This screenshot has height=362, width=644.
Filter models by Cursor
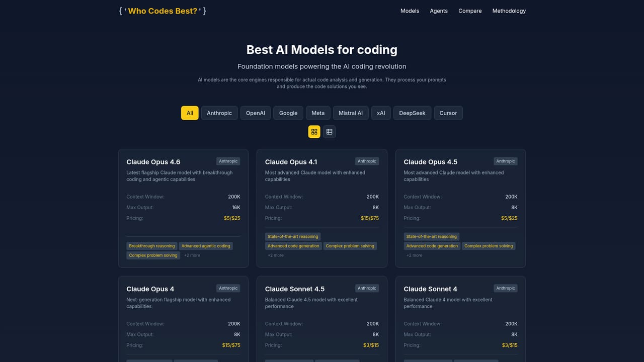[x=448, y=113]
